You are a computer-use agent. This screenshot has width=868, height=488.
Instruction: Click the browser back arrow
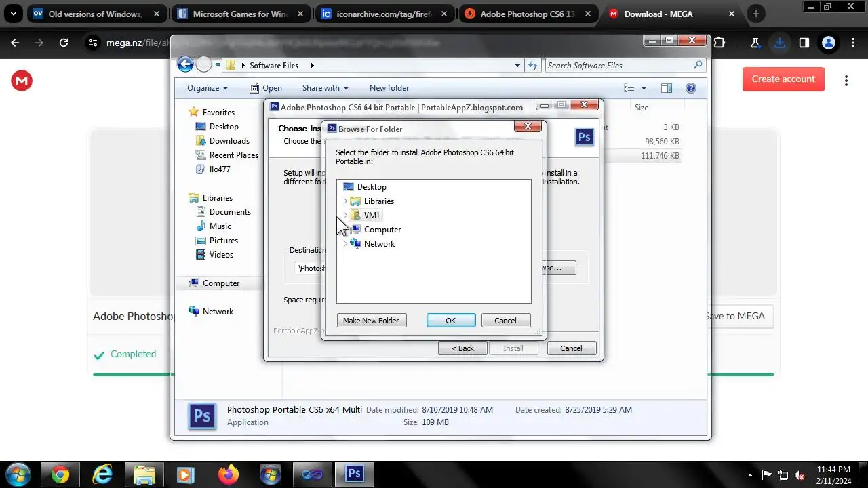coord(15,43)
